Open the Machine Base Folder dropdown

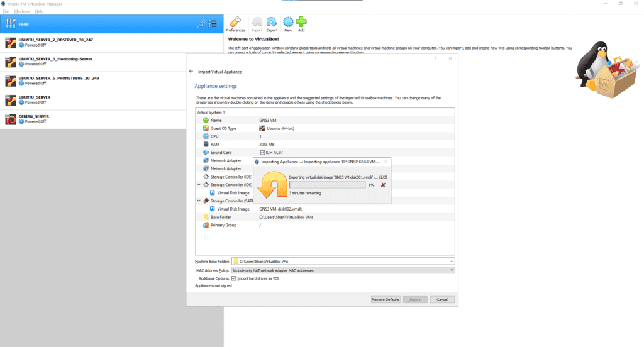452,261
